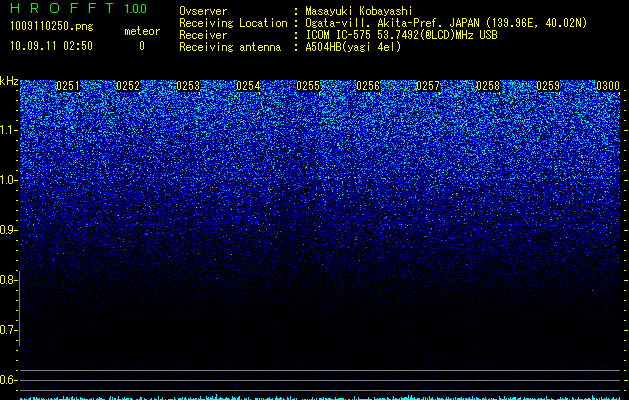This screenshot has height=400, width=629.
Task: Click the 0256 time marker
Action: click(368, 86)
